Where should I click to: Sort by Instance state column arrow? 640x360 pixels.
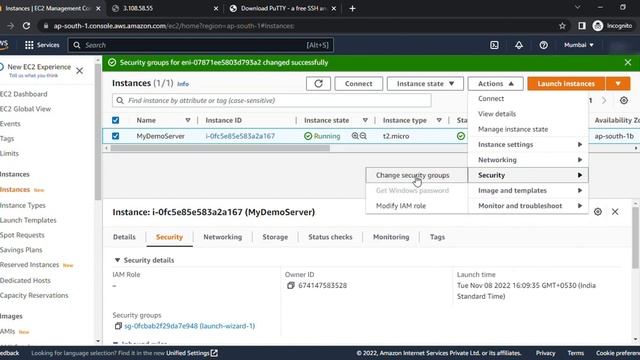click(x=365, y=120)
